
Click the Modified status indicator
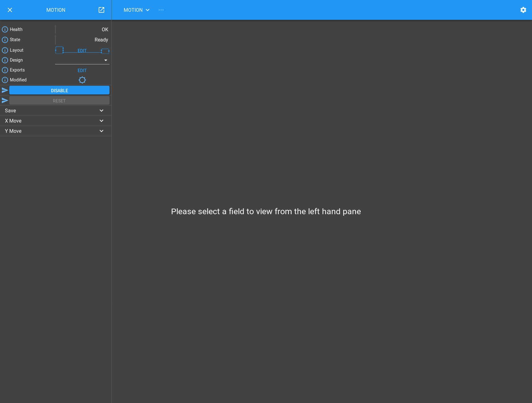point(82,80)
